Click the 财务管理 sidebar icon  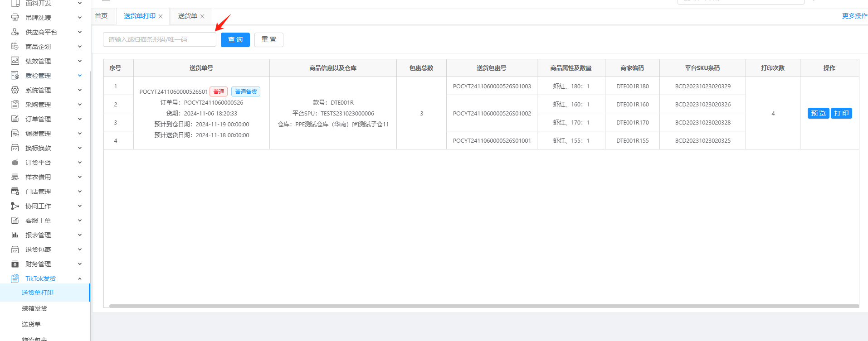15,264
